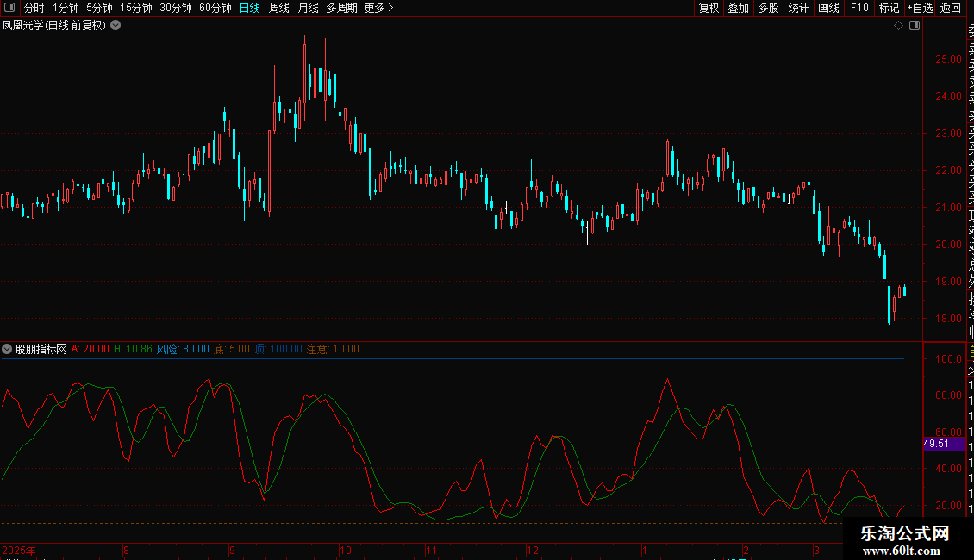Click the 复权 adjustment button
The image size is (974, 560).
tap(709, 8)
